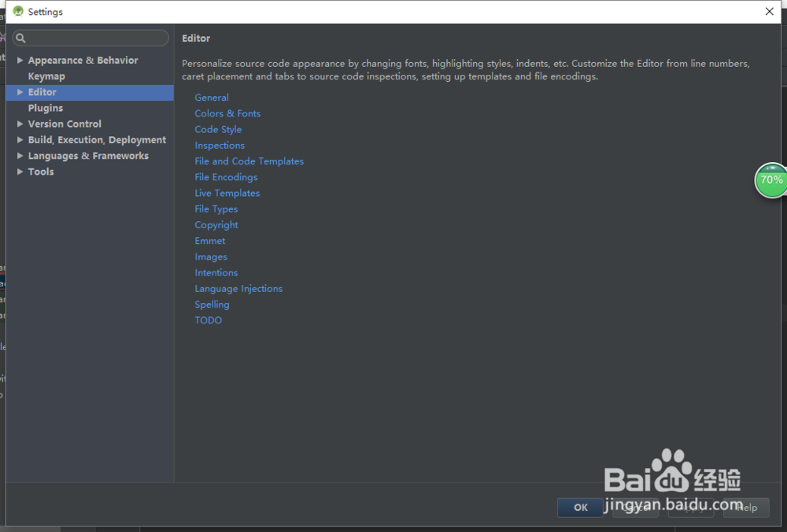Expand the Appearance & Behavior section
Image resolution: width=787 pixels, height=532 pixels.
pyautogui.click(x=20, y=60)
